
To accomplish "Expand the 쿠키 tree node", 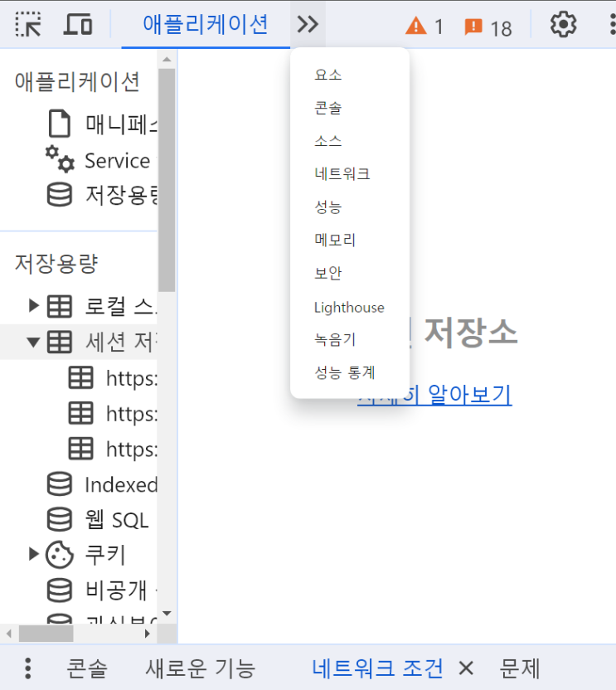I will [34, 554].
